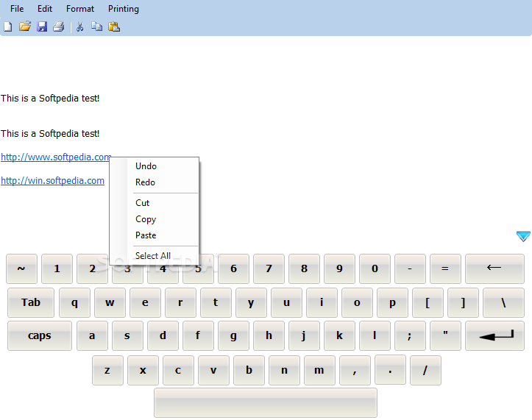Tap the left bracket [ key
Image resolution: width=532 pixels, height=420 pixels.
[x=428, y=302]
